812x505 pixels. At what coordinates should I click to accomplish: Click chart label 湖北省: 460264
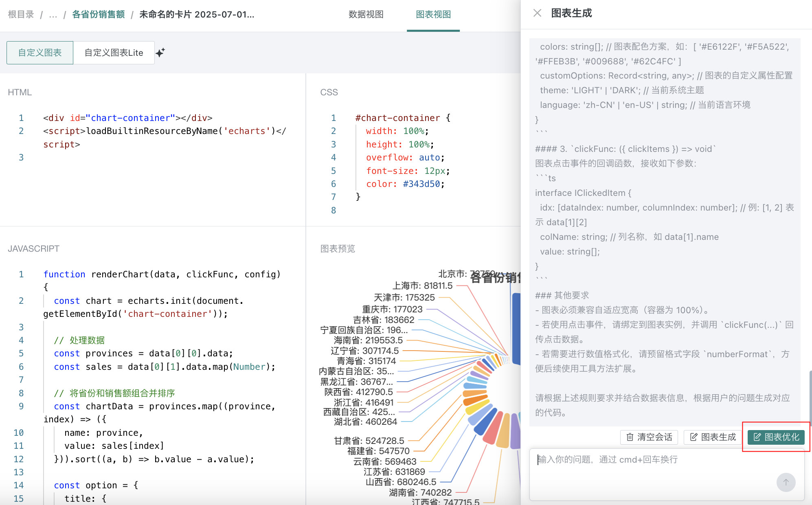(x=365, y=422)
